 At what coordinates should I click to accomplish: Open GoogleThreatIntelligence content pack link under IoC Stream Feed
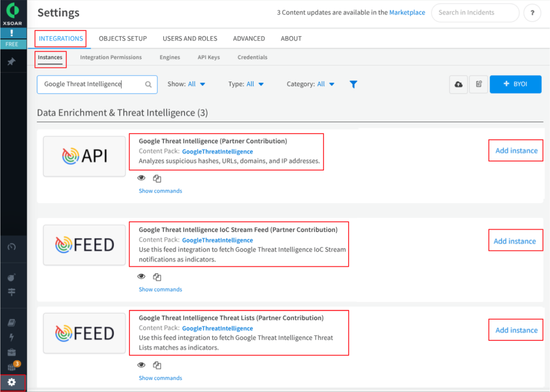[x=217, y=240]
